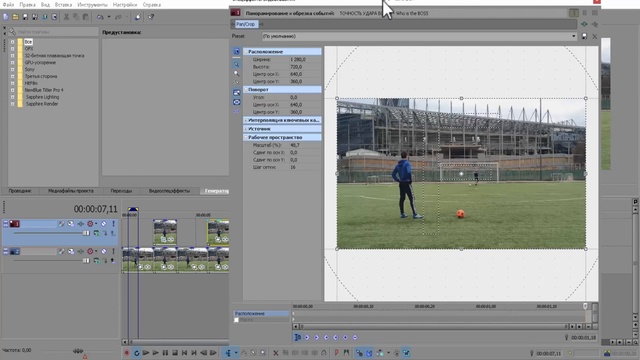Toggle Size About Center in Pan/Crop sidebar
Viewport: 640px width, 360px height.
coord(236,102)
